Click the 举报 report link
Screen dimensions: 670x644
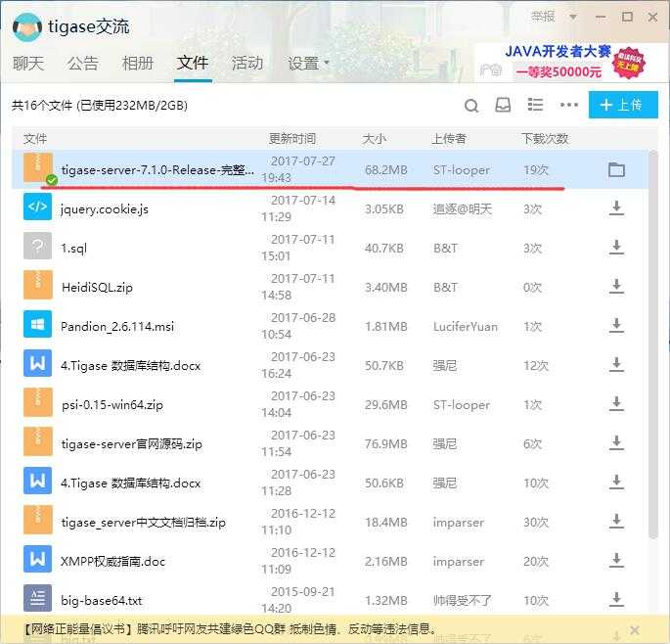[x=543, y=17]
